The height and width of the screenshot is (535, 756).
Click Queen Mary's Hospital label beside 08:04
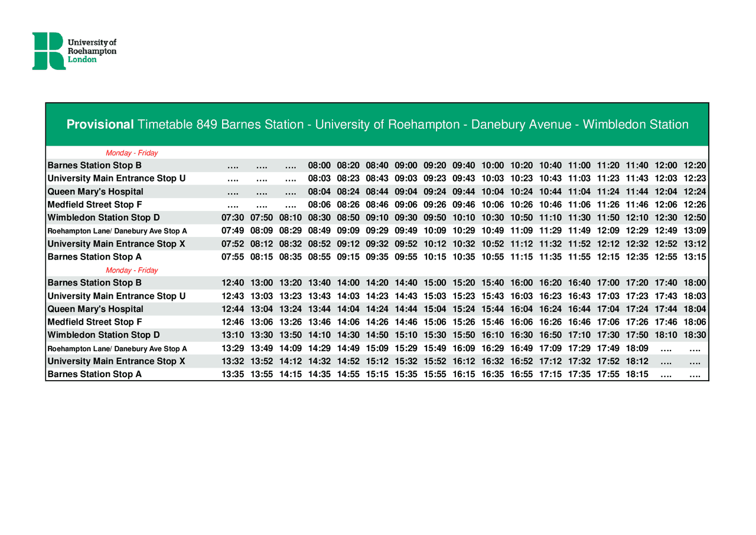(x=95, y=192)
